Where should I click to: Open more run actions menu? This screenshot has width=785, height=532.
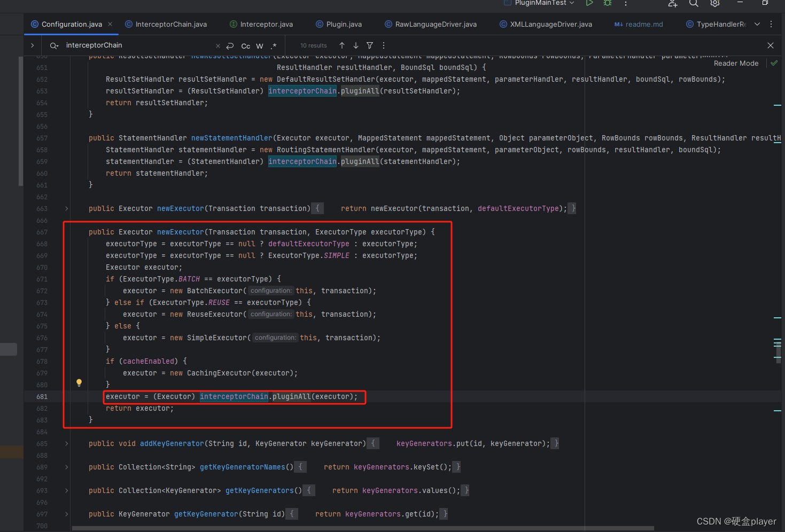626,3
